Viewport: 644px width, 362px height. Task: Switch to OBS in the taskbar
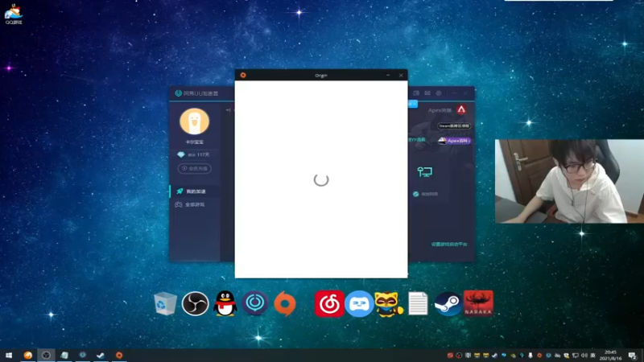coord(46,356)
